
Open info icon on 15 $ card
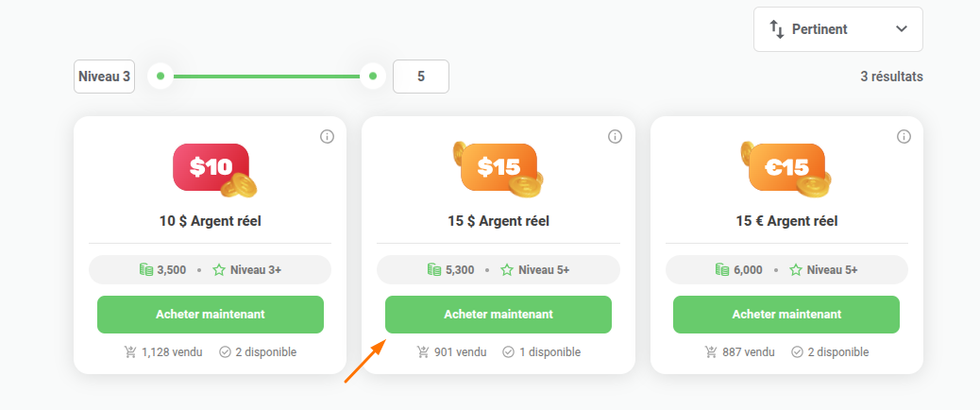click(615, 136)
